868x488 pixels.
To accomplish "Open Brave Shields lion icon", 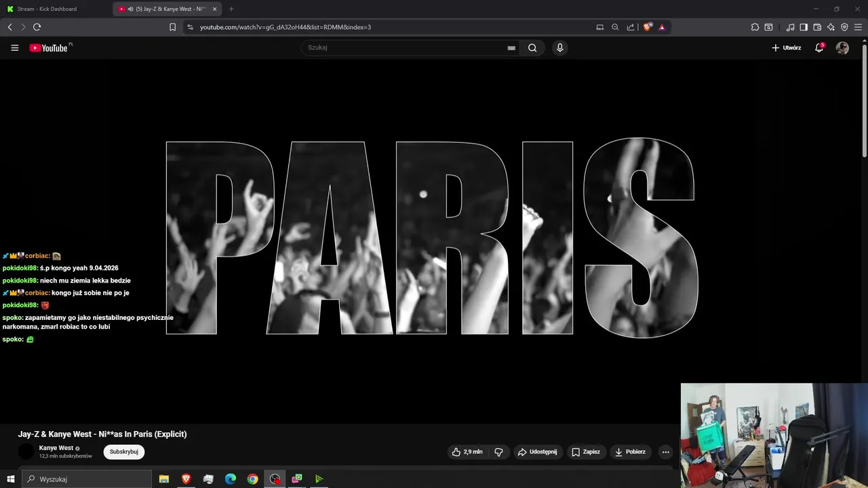I will (647, 27).
